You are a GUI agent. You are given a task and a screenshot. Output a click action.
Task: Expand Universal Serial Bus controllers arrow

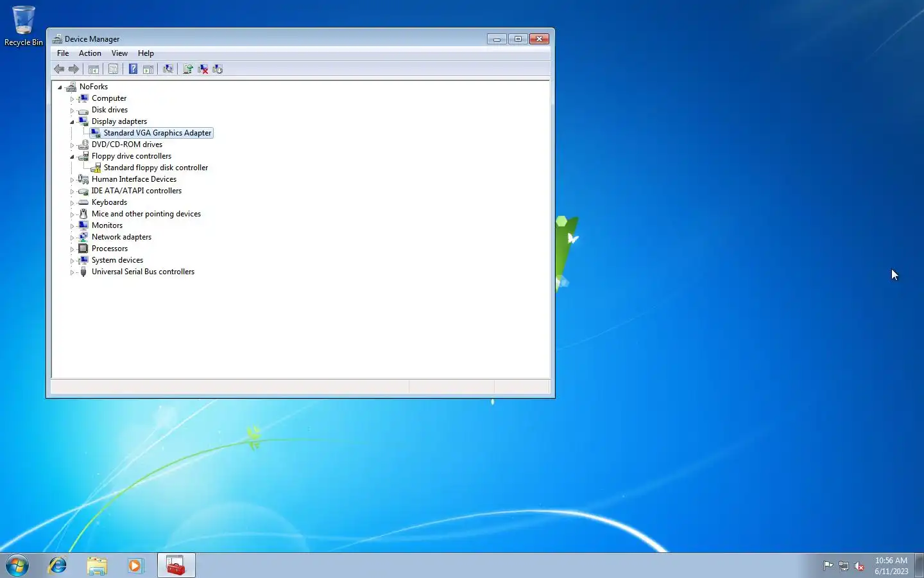[72, 272]
